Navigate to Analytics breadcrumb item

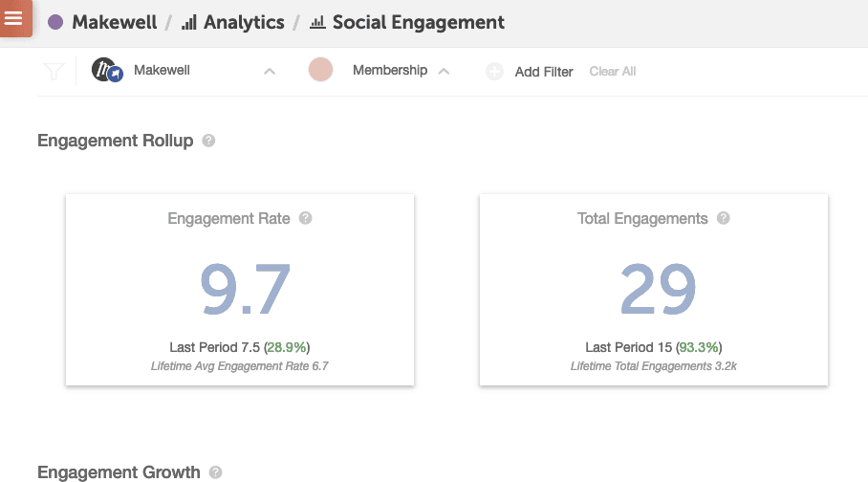click(243, 22)
